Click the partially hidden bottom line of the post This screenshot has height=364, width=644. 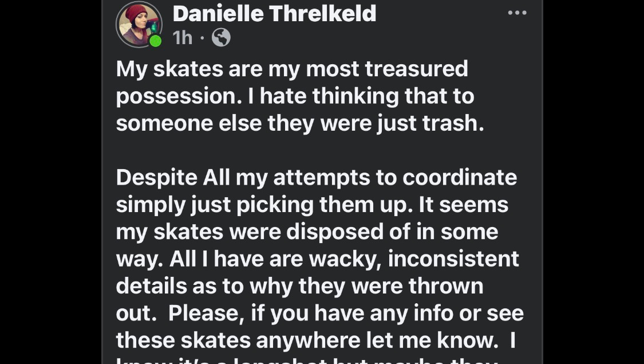click(x=308, y=360)
